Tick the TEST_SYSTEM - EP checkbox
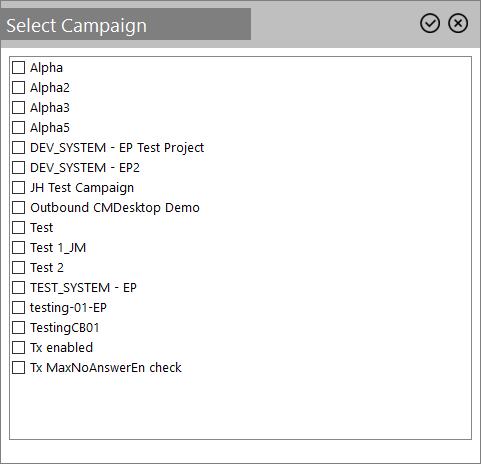Screen dimensions: 481x464 coord(18,287)
